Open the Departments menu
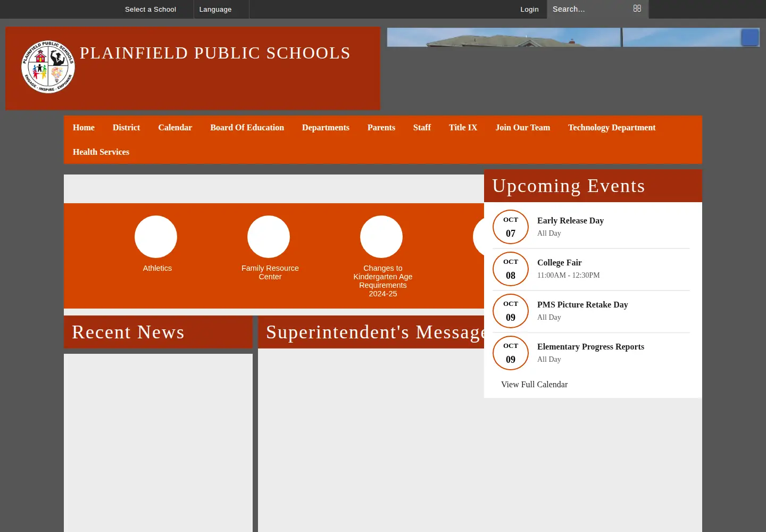The height and width of the screenshot is (532, 766). (326, 128)
